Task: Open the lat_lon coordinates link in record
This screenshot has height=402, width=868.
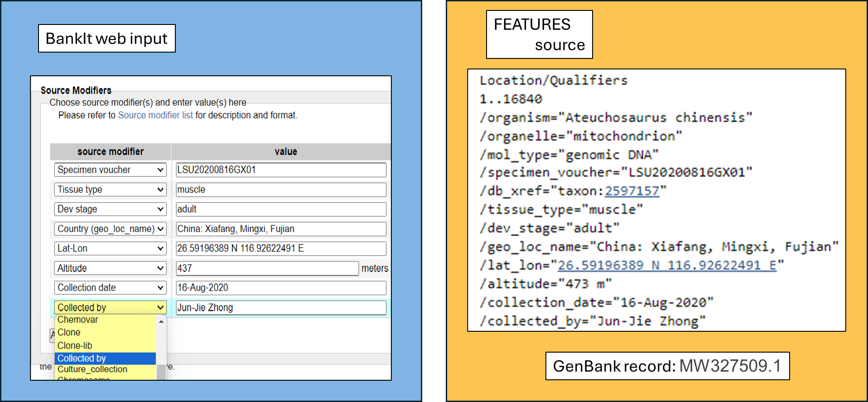Action: point(667,265)
